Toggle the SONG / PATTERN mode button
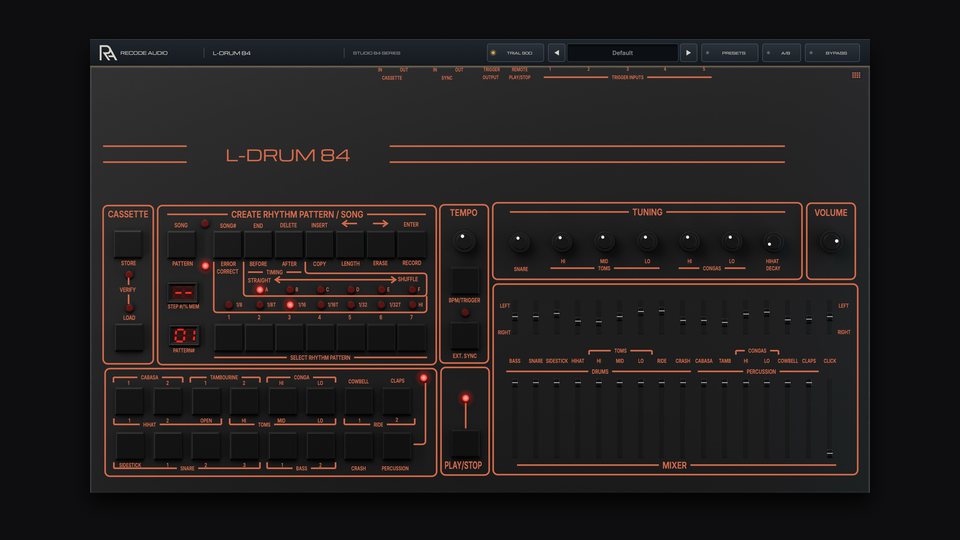The height and width of the screenshot is (540, 960). tap(182, 244)
